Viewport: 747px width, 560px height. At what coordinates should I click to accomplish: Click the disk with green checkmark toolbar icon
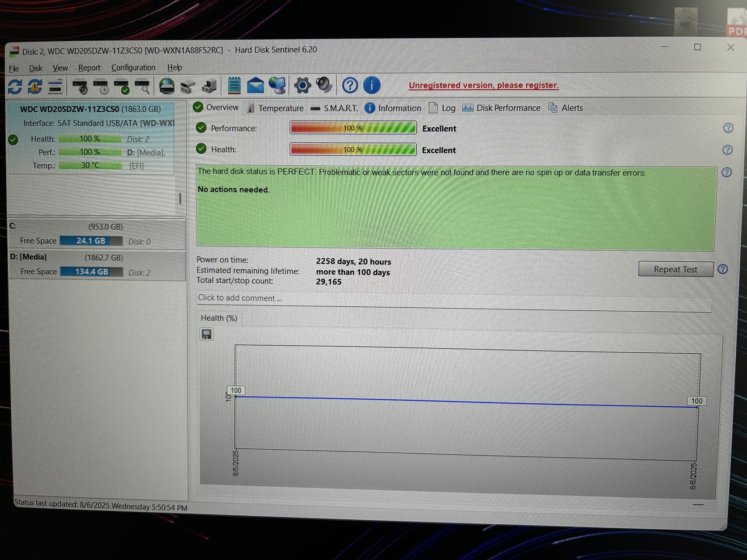point(122,87)
